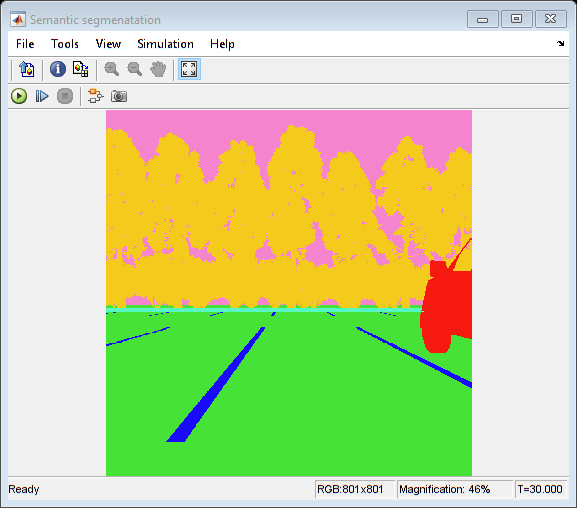Take a snapshot with camera icon

point(119,96)
